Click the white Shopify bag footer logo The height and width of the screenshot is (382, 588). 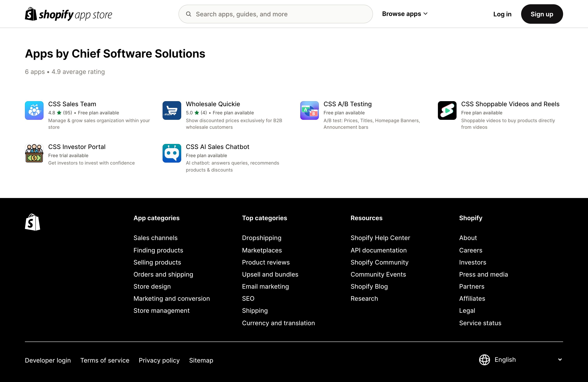[x=32, y=222]
